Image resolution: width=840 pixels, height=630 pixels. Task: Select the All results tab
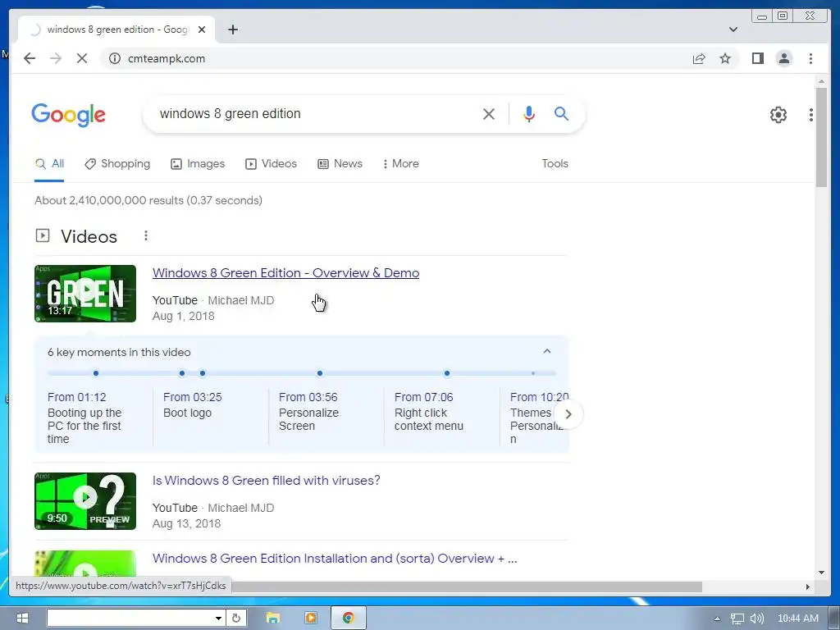tap(49, 163)
